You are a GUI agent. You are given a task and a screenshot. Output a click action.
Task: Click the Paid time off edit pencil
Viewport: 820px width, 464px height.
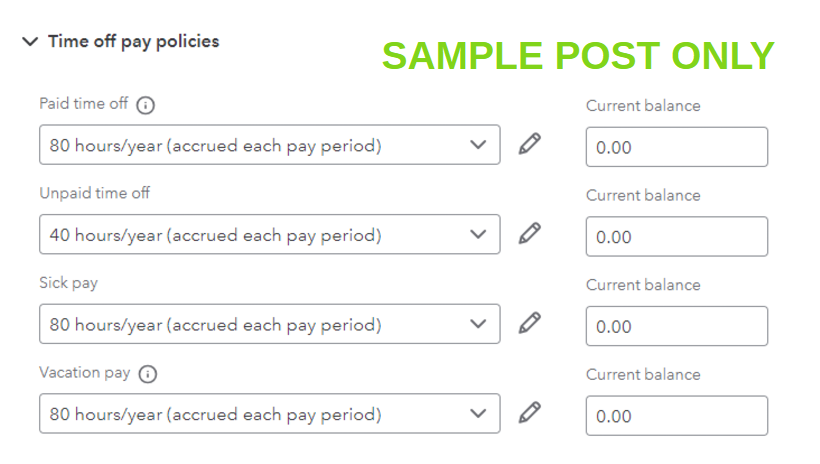coord(530,144)
